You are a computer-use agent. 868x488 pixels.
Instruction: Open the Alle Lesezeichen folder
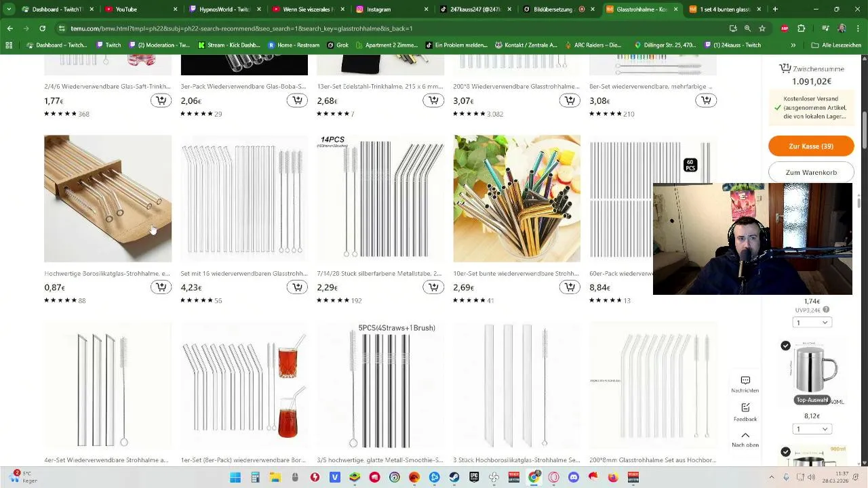click(836, 45)
